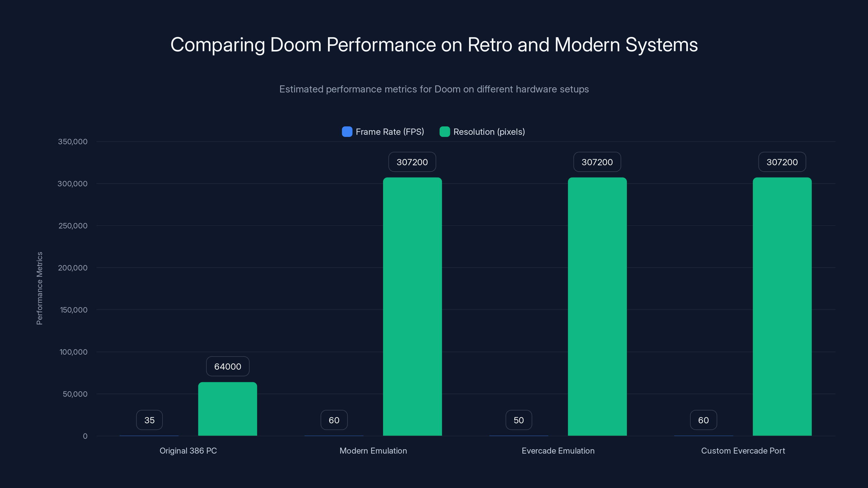Select the Original 386 PC resolution bar
This screenshot has width=868, height=488.
(x=228, y=409)
